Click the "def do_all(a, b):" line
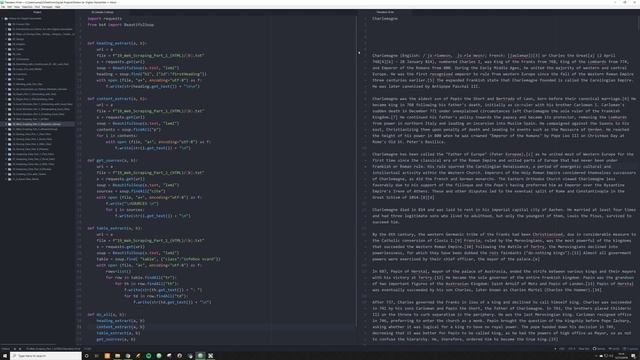Image resolution: width=640 pixels, height=360 pixels. [x=107, y=315]
